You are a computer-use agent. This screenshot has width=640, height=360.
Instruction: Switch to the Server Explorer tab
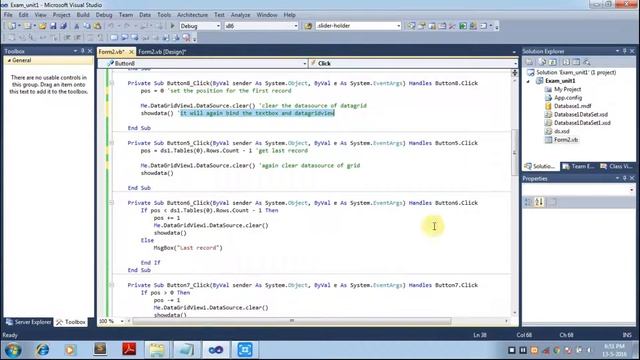click(x=28, y=322)
